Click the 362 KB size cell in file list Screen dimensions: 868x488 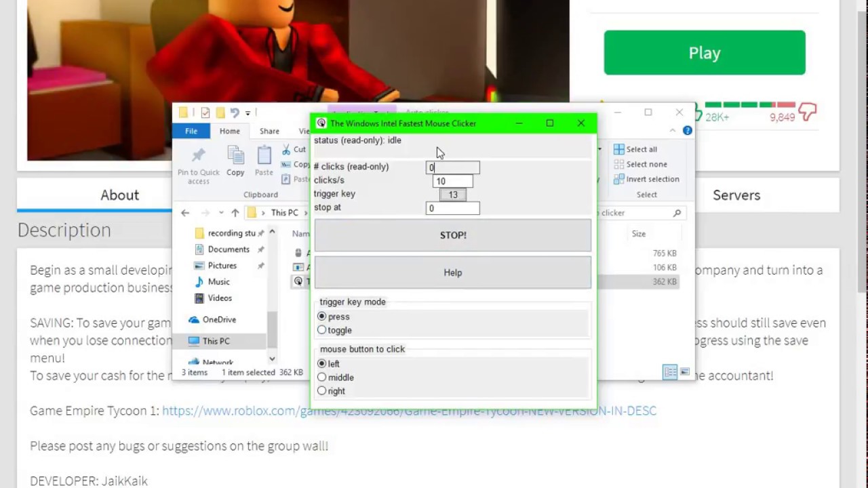[665, 281]
